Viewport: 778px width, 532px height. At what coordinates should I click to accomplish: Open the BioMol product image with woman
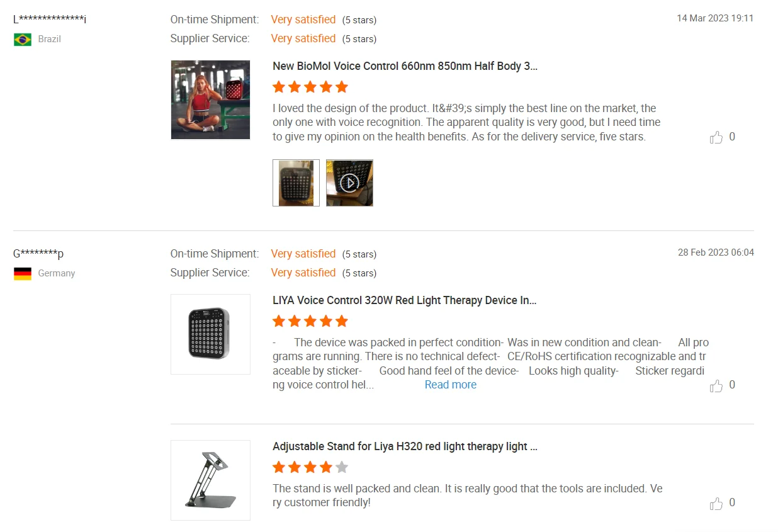coord(210,99)
